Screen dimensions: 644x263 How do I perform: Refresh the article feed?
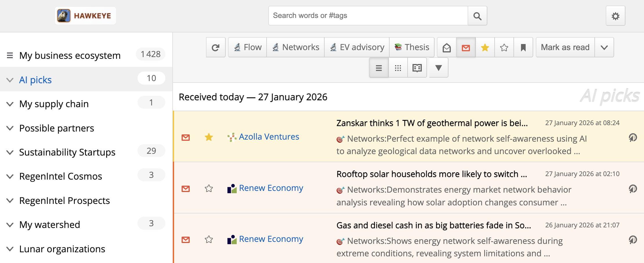216,47
